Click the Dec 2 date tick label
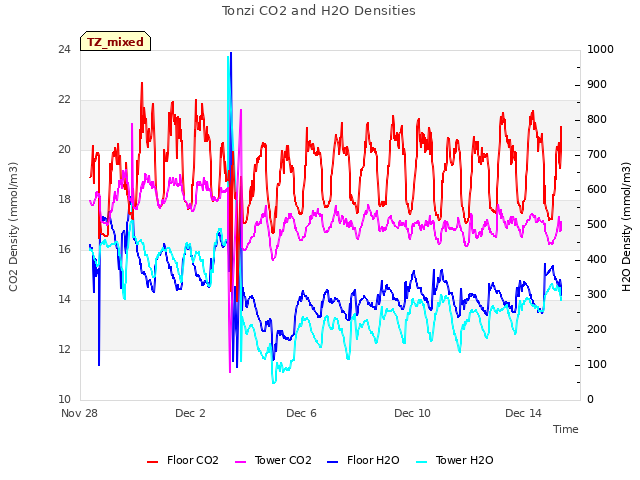640x480 pixels. [190, 413]
